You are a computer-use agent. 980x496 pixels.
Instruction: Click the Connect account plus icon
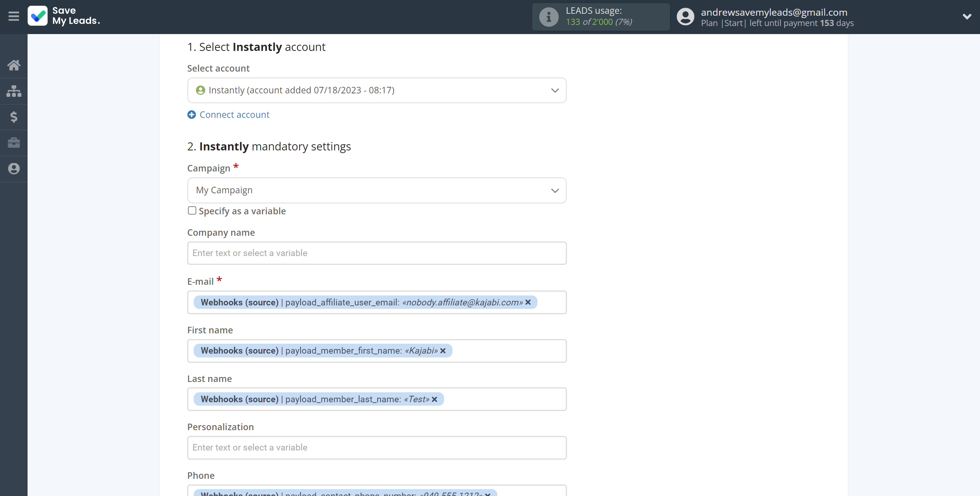(192, 115)
